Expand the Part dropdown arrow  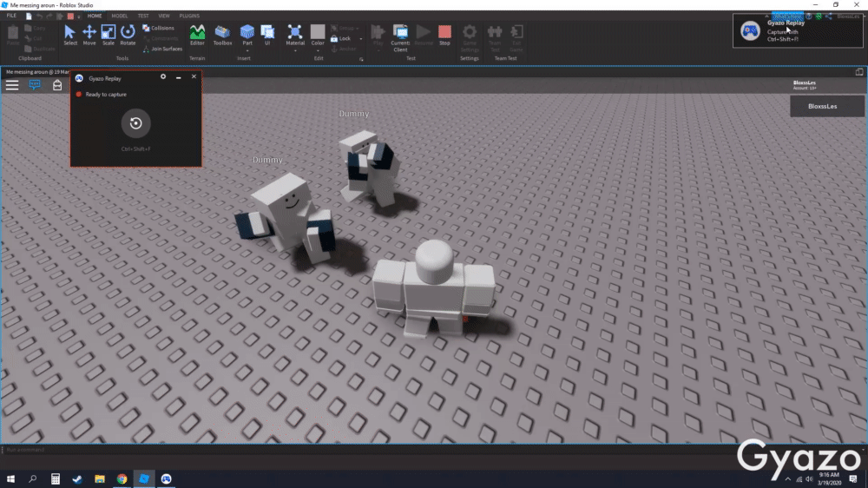[x=247, y=50]
